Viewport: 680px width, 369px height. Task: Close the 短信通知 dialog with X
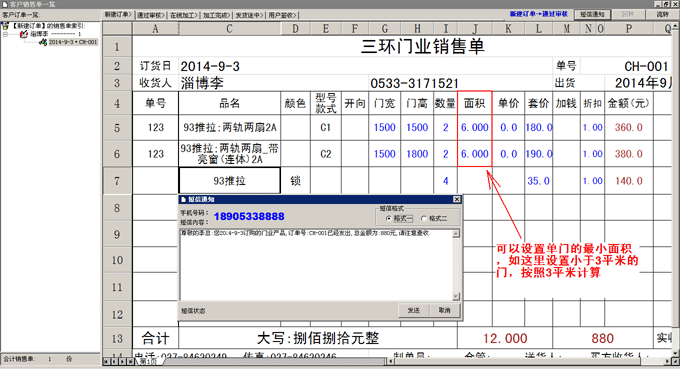pos(457,199)
